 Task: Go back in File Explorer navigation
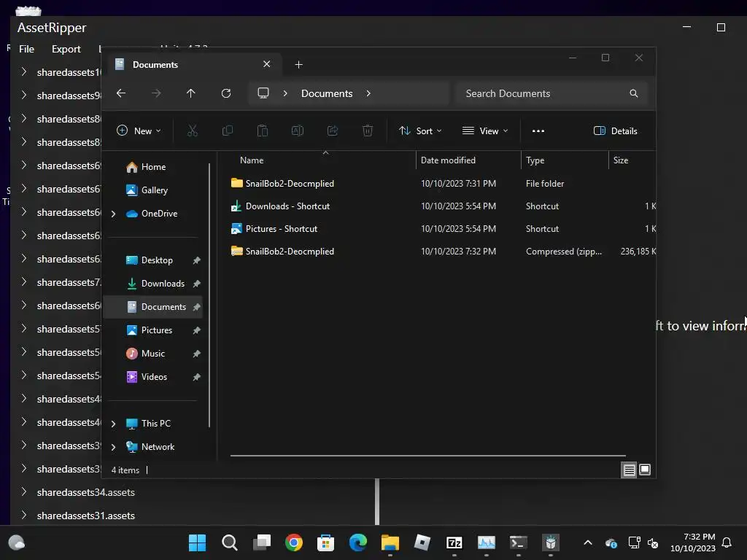click(x=121, y=93)
